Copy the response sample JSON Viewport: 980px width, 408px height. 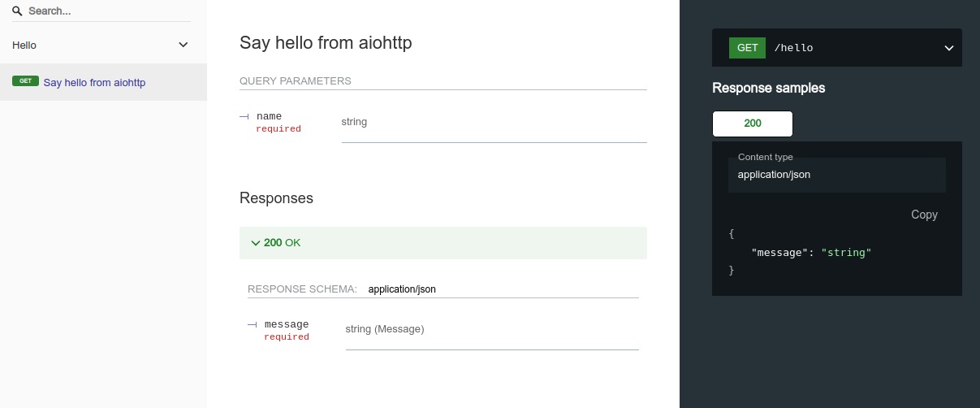[924, 215]
